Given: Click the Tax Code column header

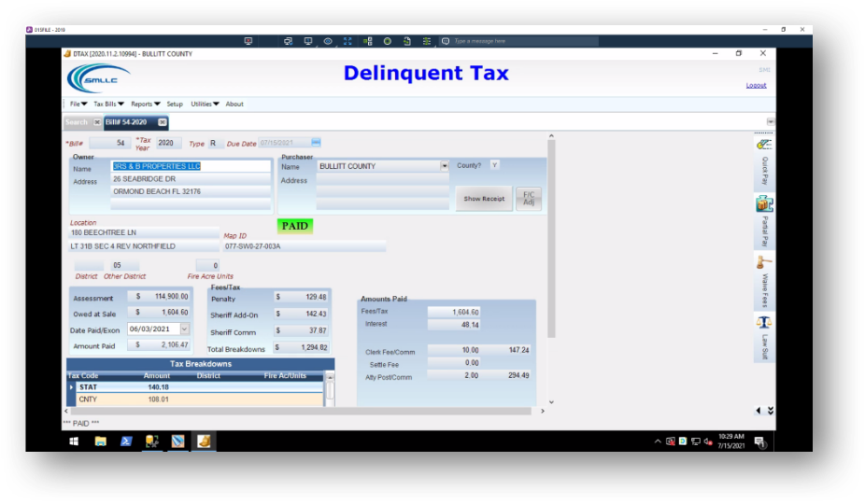Looking at the screenshot, I should (83, 375).
